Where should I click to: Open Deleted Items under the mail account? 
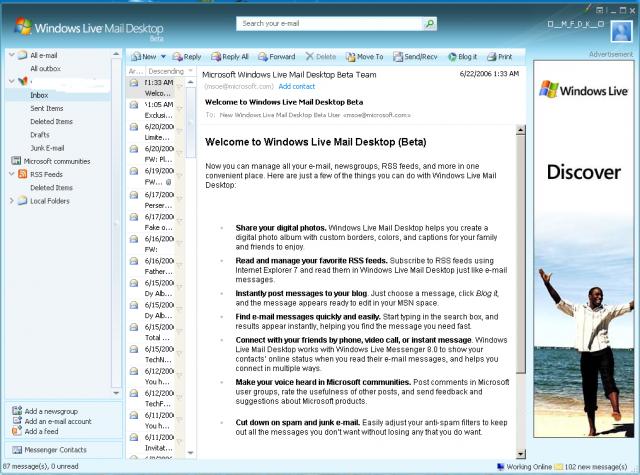coord(51,121)
